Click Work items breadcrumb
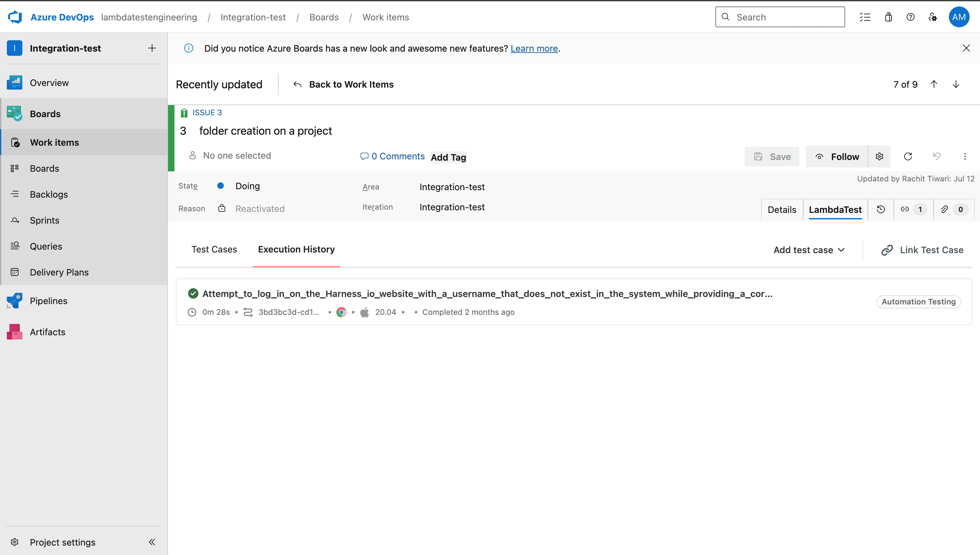Image resolution: width=980 pixels, height=555 pixels. (385, 17)
